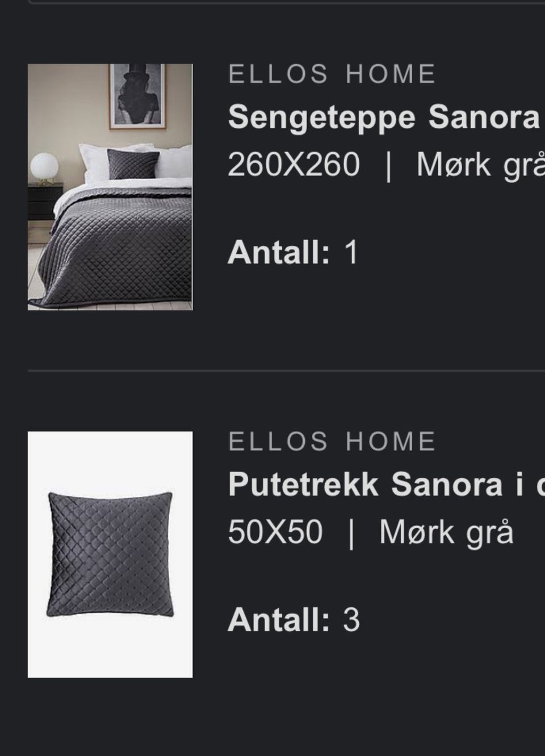Click the framed portrait in the bedspread photo
The height and width of the screenshot is (756, 545).
click(x=138, y=96)
